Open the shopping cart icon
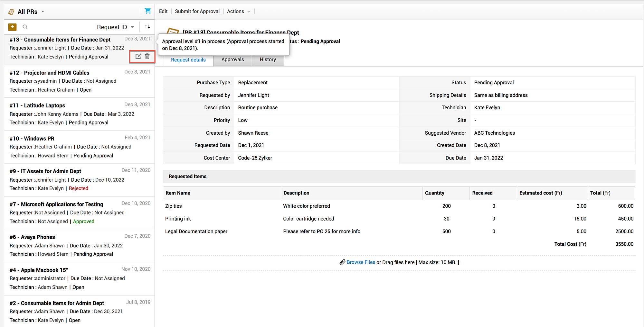644x327 pixels. tap(147, 11)
